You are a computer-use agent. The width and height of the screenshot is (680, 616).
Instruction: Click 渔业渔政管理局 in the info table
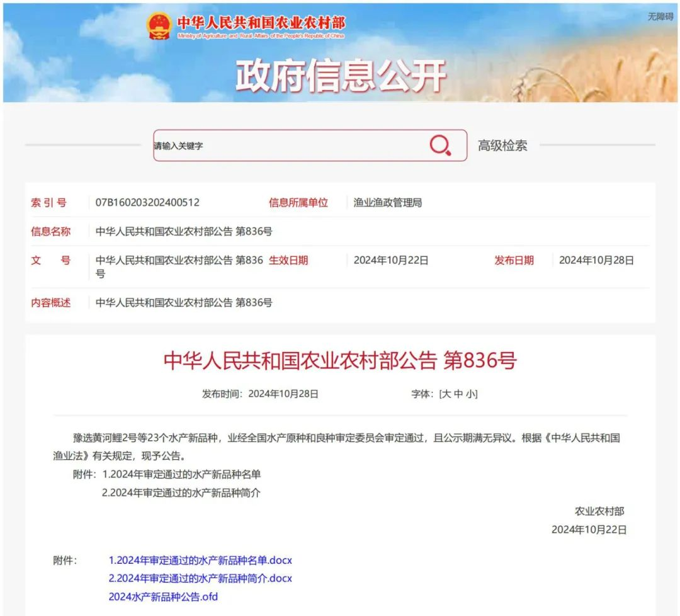click(387, 203)
